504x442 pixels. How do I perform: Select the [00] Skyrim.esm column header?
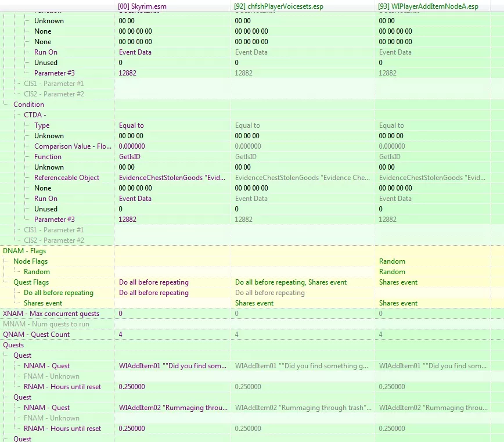(142, 6)
